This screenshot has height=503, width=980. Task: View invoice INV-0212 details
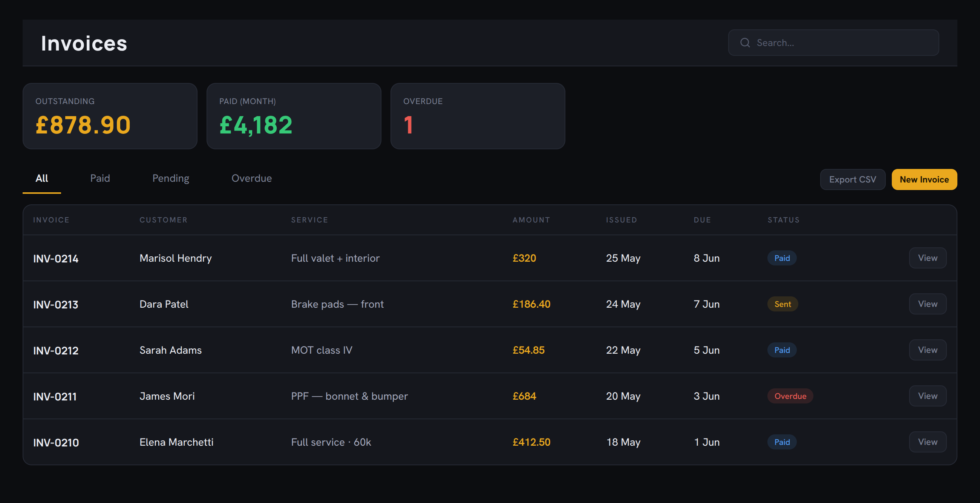tap(928, 350)
